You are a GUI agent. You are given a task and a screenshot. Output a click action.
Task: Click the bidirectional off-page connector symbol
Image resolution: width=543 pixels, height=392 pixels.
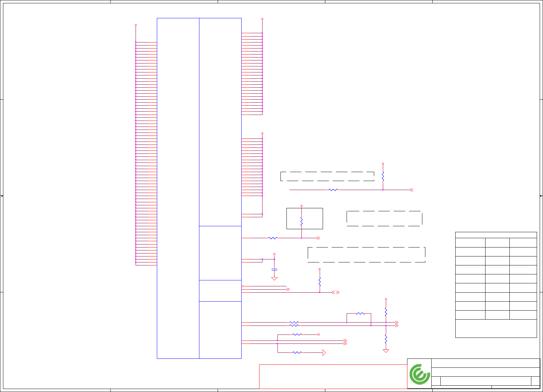click(336, 292)
